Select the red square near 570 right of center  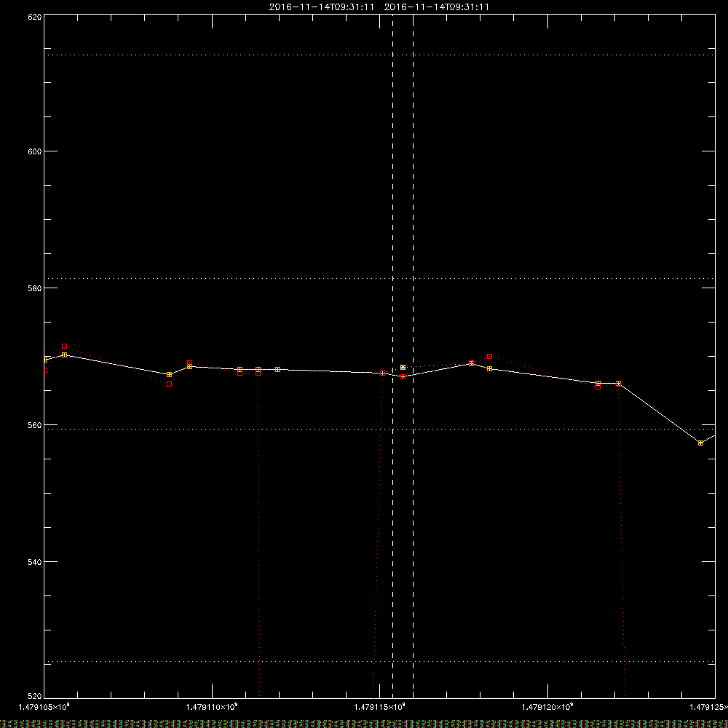coord(489,356)
